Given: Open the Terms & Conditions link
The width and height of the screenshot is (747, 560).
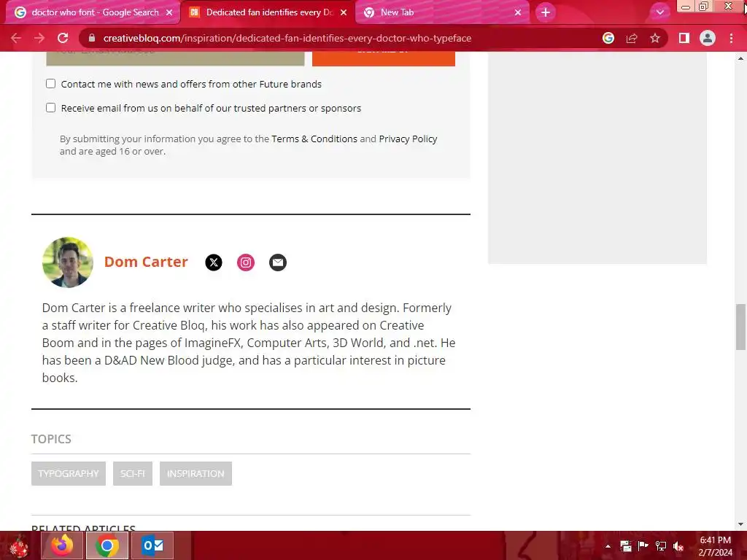Looking at the screenshot, I should [314, 139].
